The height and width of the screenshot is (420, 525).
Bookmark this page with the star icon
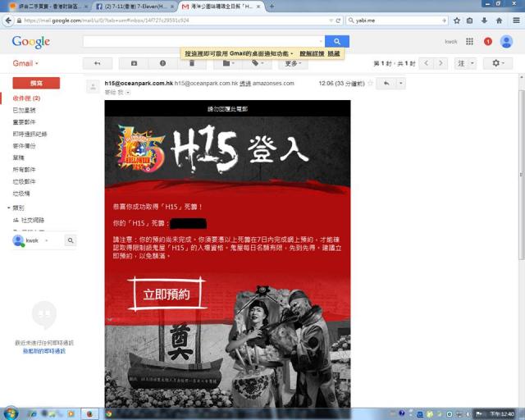[x=457, y=21]
